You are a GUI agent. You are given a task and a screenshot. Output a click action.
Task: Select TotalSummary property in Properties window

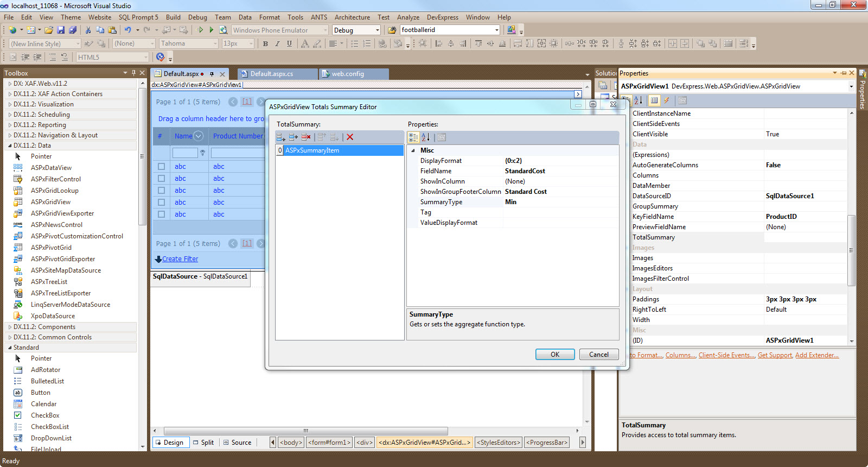653,237
